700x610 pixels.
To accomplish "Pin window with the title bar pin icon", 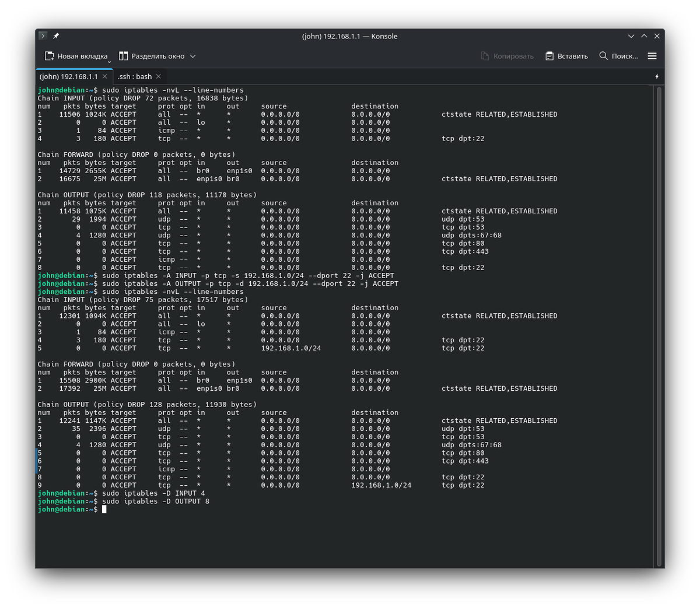I will tap(56, 36).
